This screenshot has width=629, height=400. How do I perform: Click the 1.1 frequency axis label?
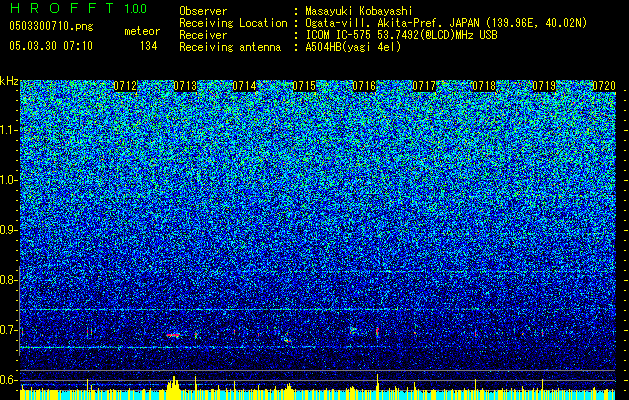8,130
